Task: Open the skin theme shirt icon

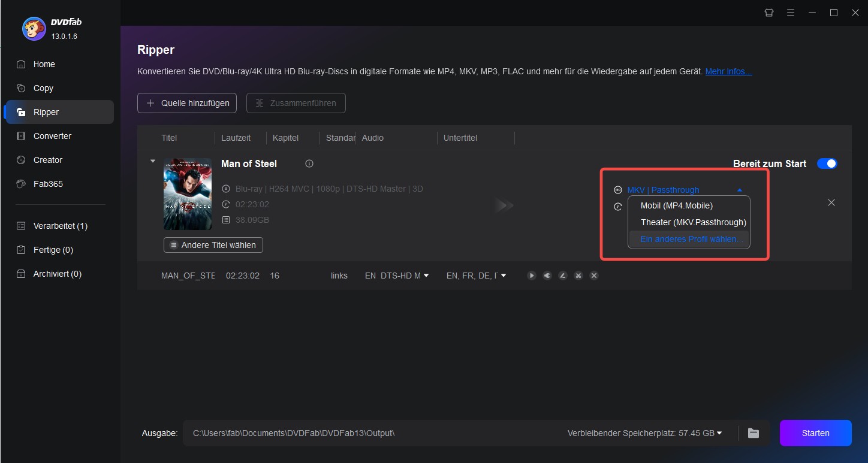Action: point(768,13)
